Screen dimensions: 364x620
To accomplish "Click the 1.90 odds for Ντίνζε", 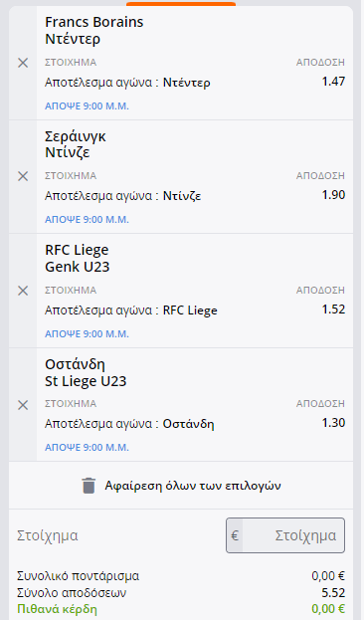I will coord(333,195).
